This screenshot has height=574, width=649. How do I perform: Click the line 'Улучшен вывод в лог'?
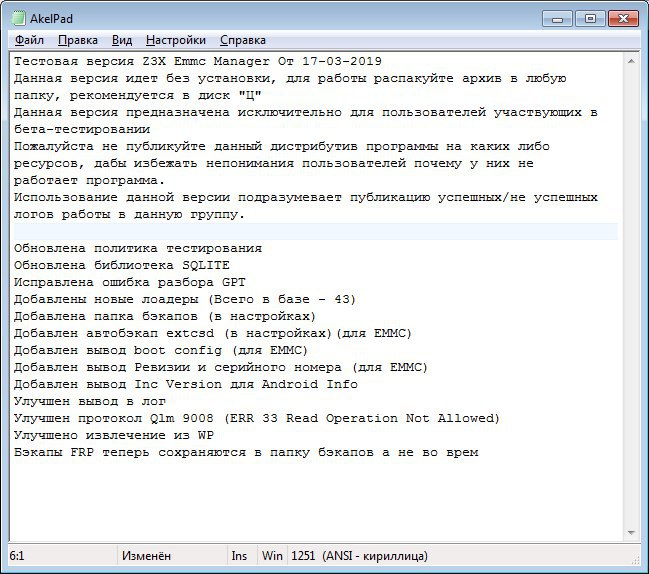tap(90, 401)
